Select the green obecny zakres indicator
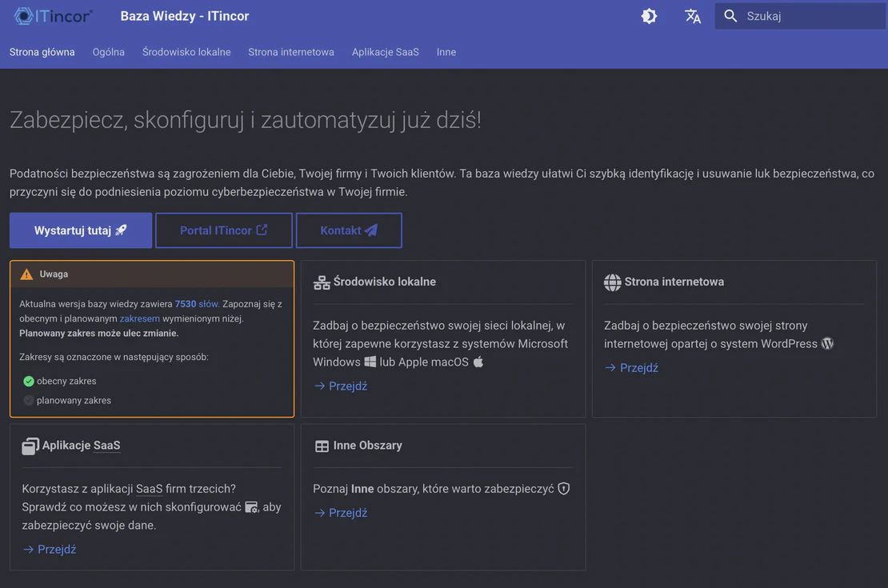This screenshot has width=888, height=588. pos(26,380)
